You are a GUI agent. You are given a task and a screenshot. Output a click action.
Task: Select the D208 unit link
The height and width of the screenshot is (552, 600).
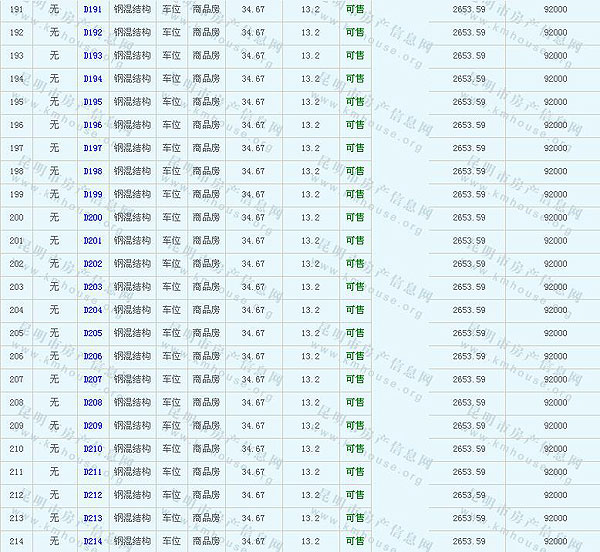click(x=93, y=403)
